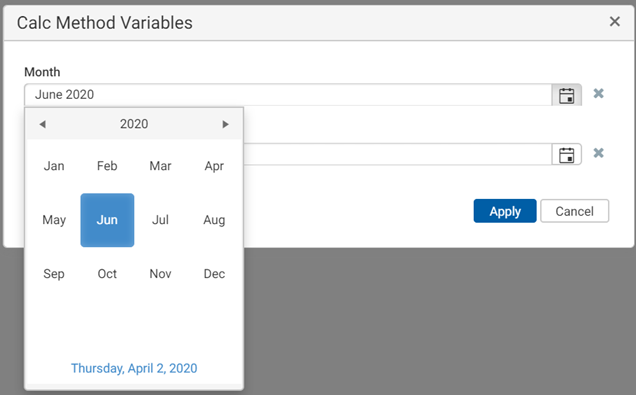Select the highlighted Jun month
636x395 pixels.
[107, 220]
